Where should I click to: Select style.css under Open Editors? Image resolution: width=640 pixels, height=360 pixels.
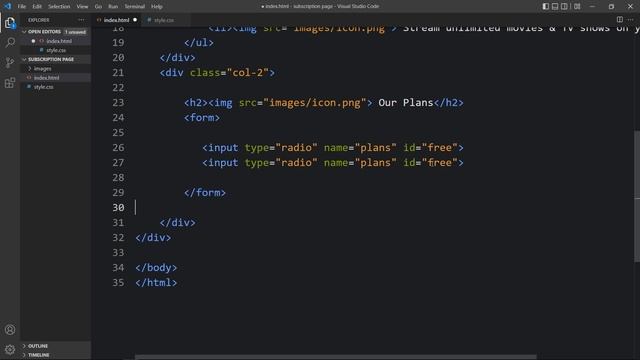[x=56, y=50]
